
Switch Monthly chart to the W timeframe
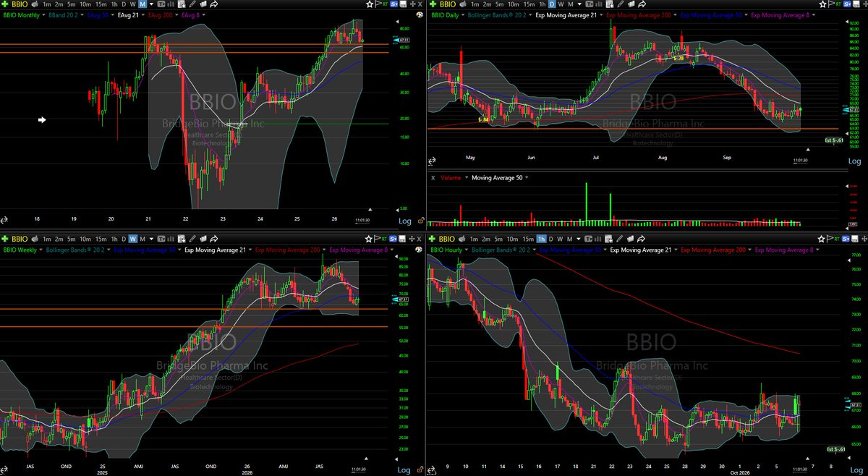click(132, 4)
